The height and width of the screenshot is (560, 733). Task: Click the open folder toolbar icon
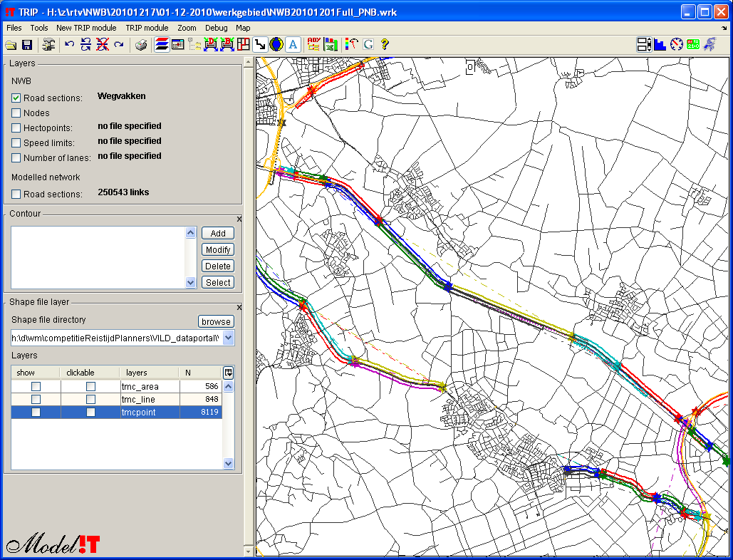point(11,45)
